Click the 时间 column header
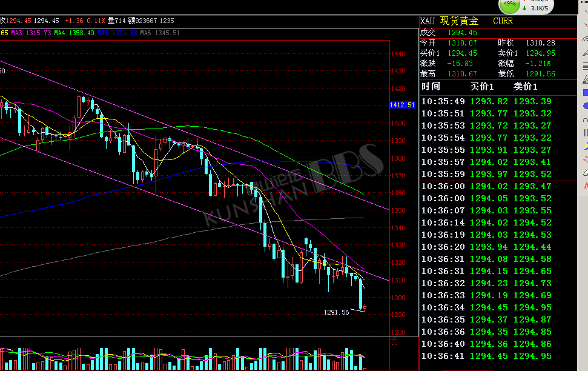Screen dimensions: 588x371 pos(431,87)
